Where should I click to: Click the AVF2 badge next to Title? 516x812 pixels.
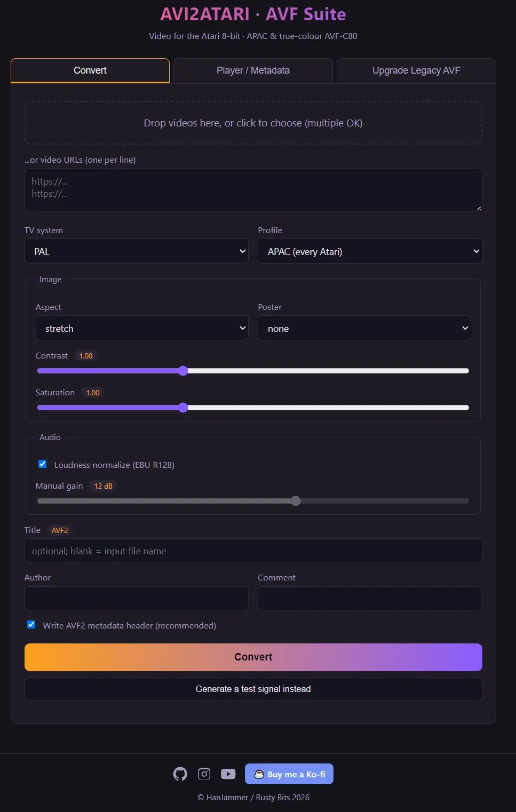[x=60, y=530]
